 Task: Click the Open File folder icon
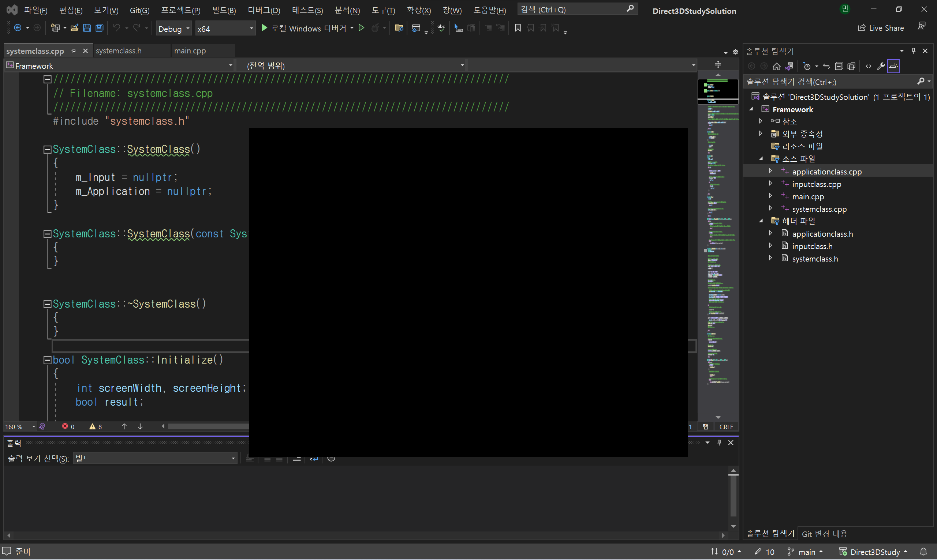pyautogui.click(x=74, y=28)
